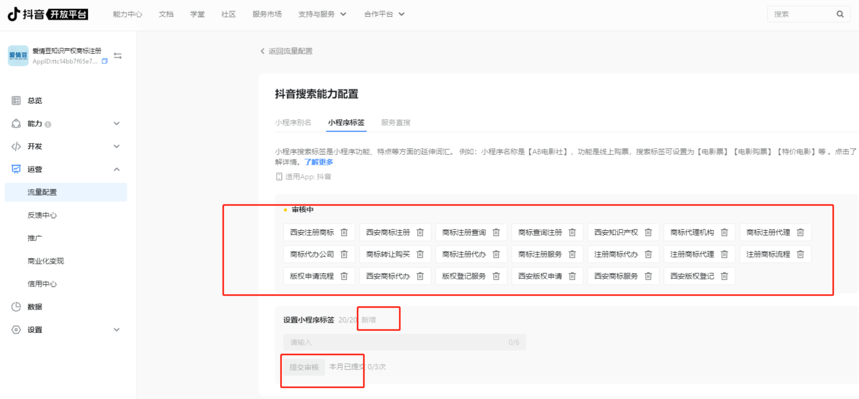Click the 提交审核 button
Viewport: 859px width, 399px height.
304,367
